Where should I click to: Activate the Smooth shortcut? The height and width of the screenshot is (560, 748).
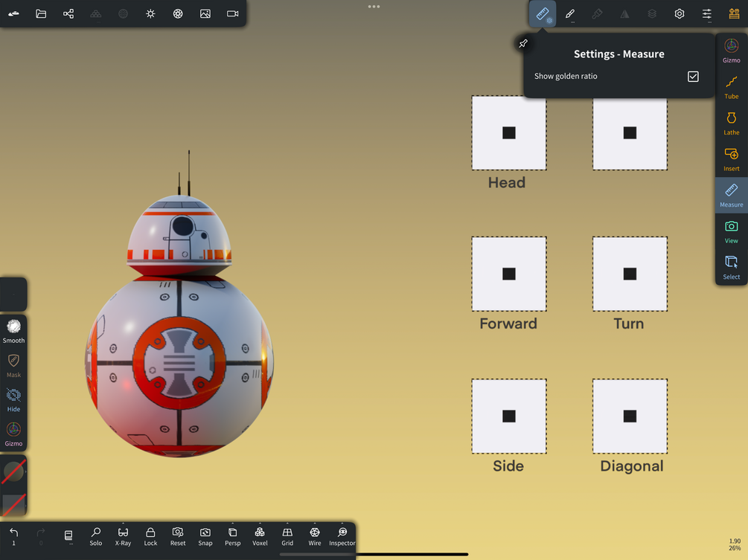point(13,331)
